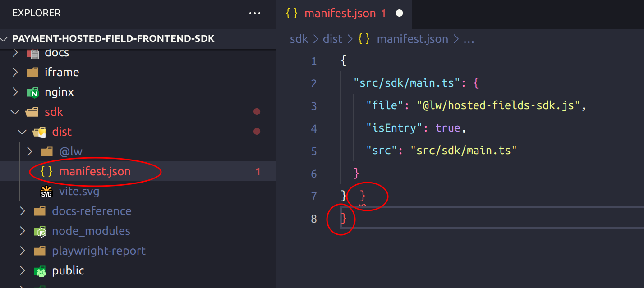Click the JSON icon on manifest.json tab
644x288 pixels.
pyautogui.click(x=292, y=13)
